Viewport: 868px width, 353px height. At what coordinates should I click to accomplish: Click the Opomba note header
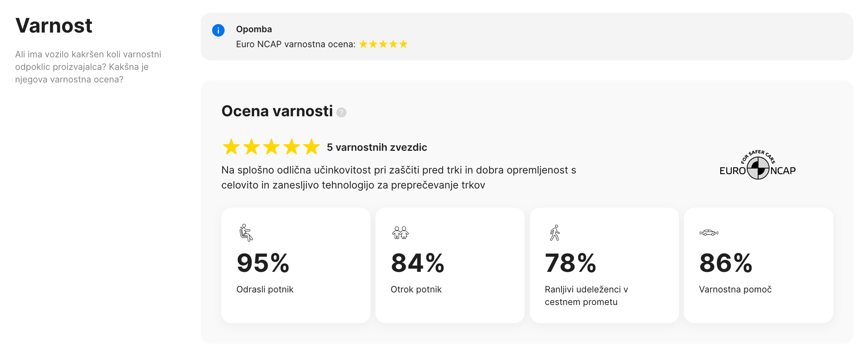tap(253, 29)
